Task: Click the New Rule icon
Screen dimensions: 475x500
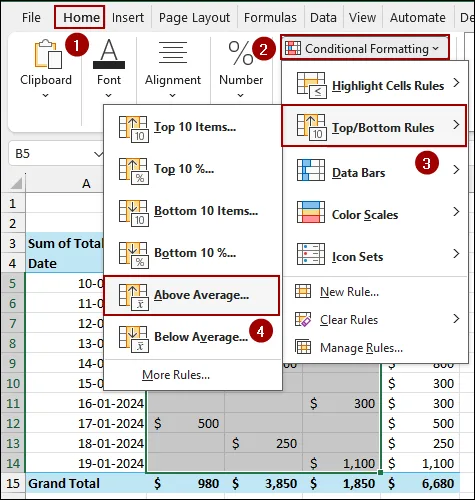Action: point(303,291)
